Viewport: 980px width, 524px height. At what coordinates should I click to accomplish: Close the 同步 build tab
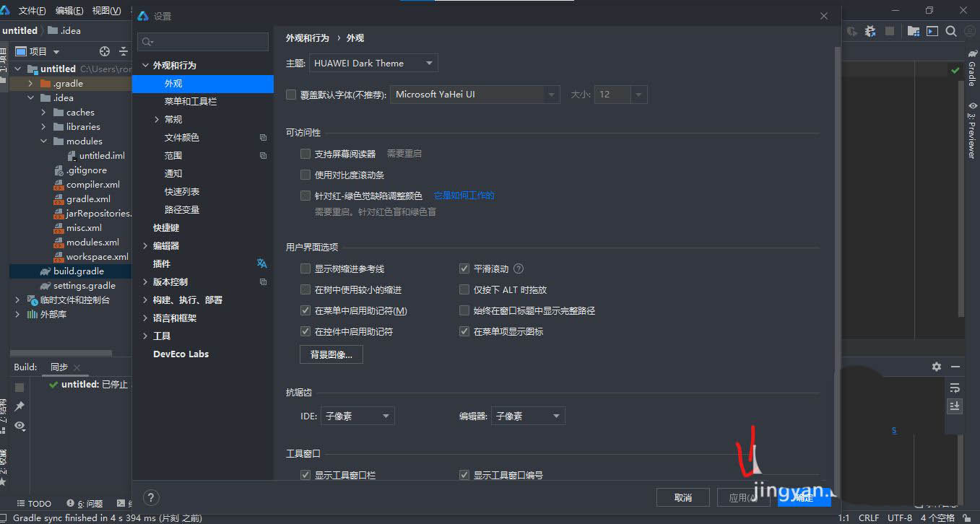point(77,367)
